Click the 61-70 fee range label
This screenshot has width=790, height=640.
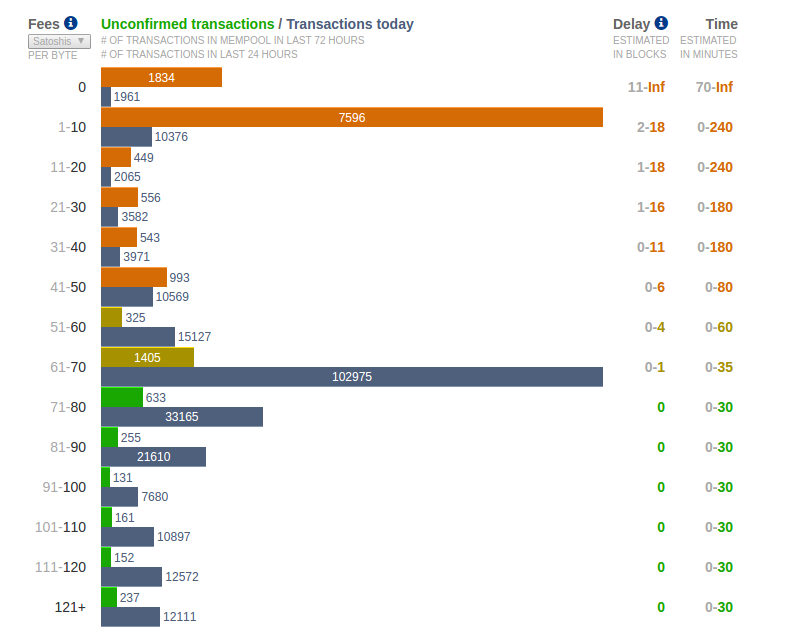[x=68, y=367]
